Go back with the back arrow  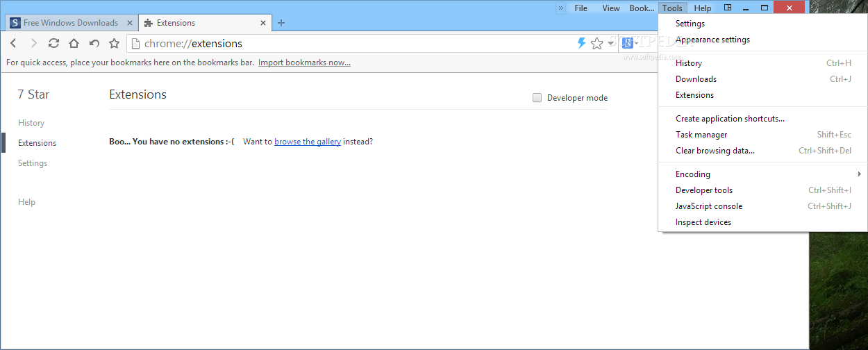point(13,43)
